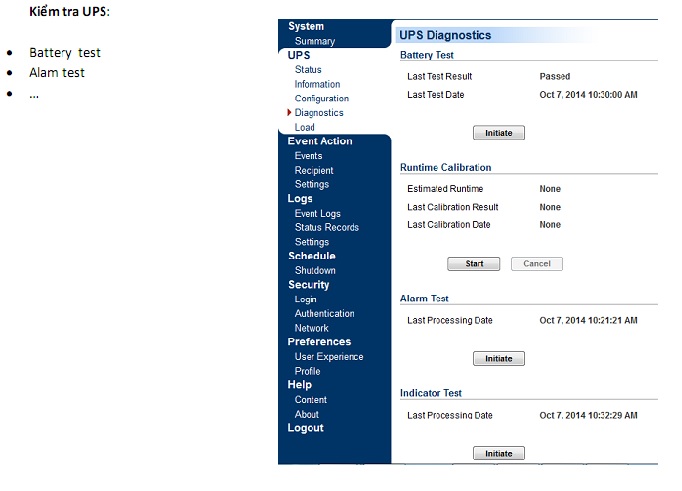
Task: Open User Experience preferences
Action: point(329,356)
